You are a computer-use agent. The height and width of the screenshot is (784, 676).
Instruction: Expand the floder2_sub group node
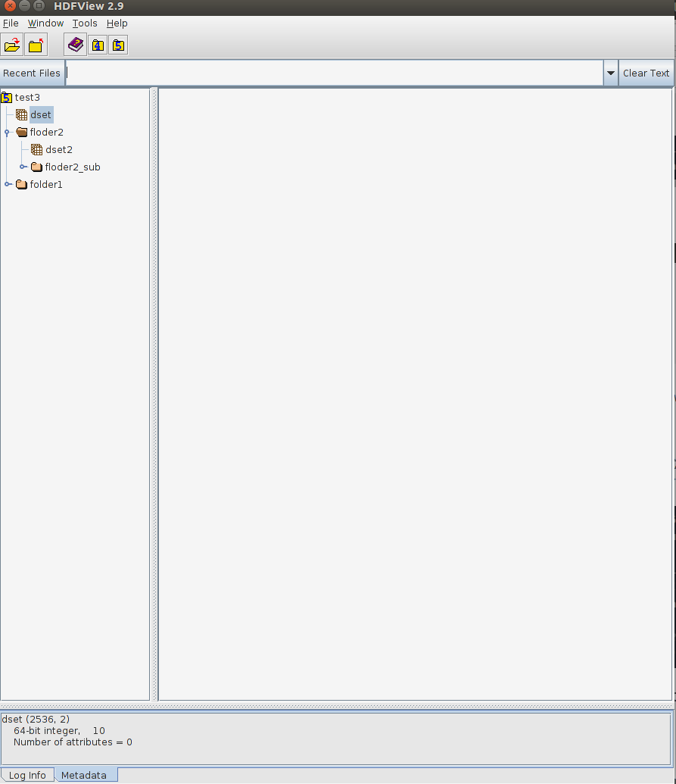tap(23, 167)
